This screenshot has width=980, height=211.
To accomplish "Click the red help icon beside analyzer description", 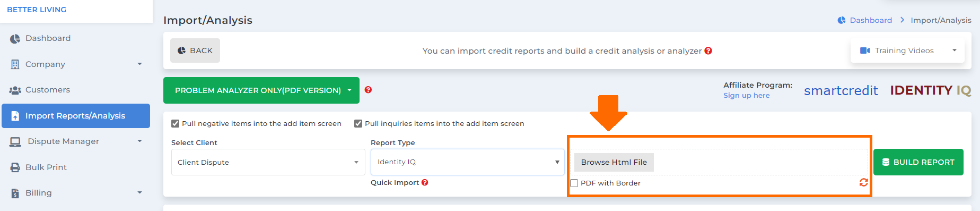I will (x=708, y=51).
